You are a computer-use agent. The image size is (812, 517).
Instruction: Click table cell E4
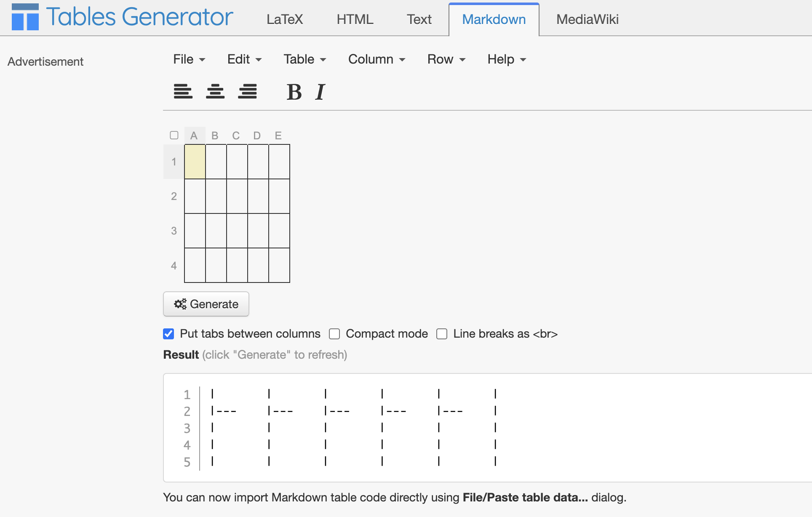[x=279, y=265]
